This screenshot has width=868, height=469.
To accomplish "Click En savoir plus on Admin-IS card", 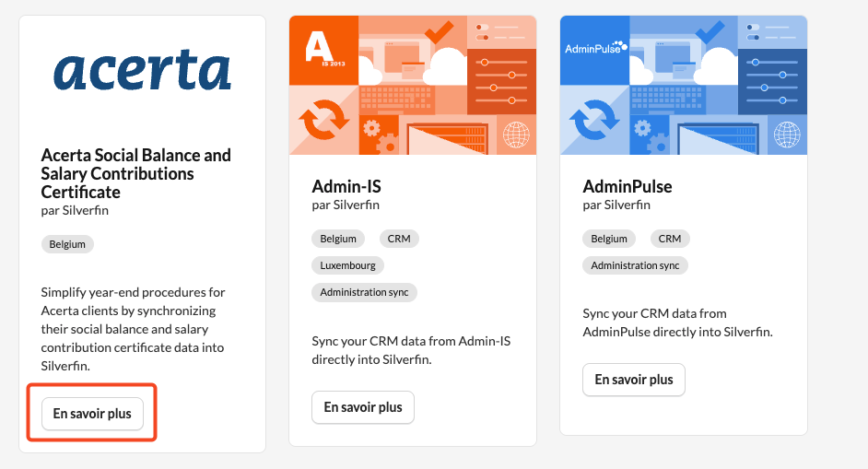I will pos(363,407).
